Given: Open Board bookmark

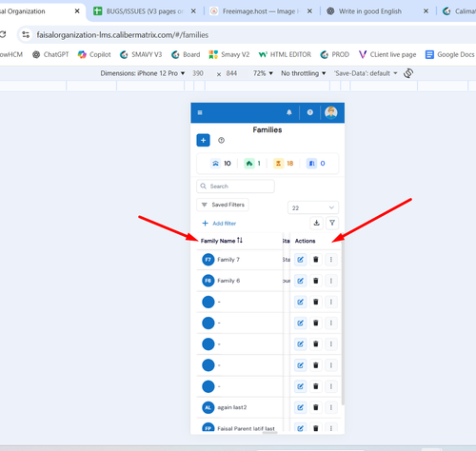Looking at the screenshot, I should click(186, 54).
